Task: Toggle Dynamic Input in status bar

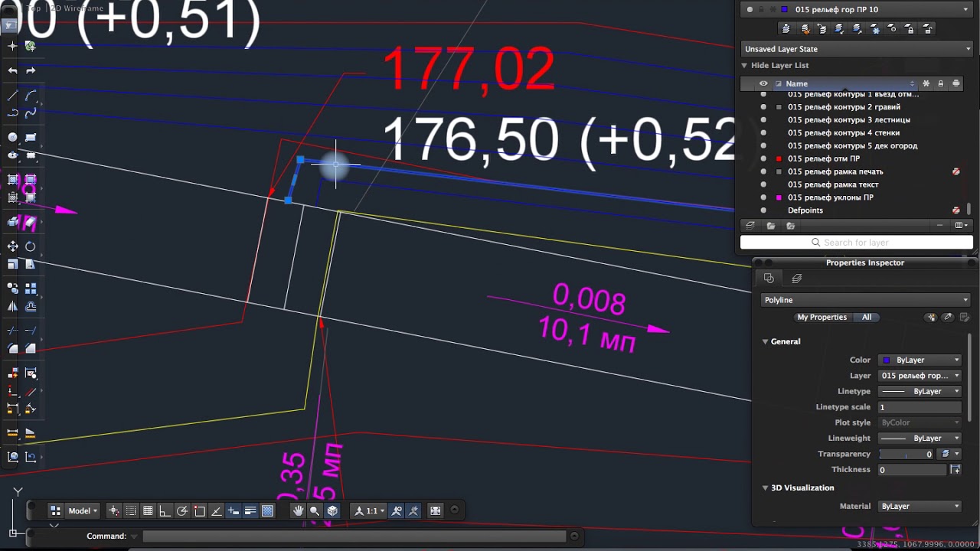Action: click(234, 510)
